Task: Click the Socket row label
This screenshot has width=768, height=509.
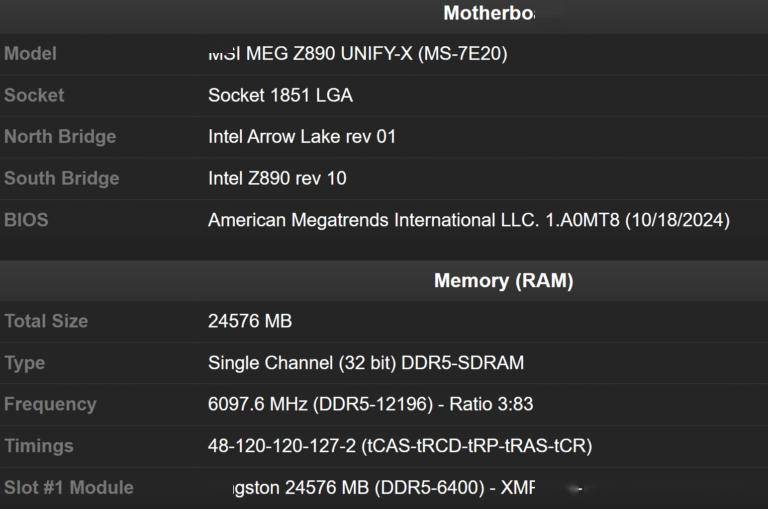Action: click(x=34, y=95)
